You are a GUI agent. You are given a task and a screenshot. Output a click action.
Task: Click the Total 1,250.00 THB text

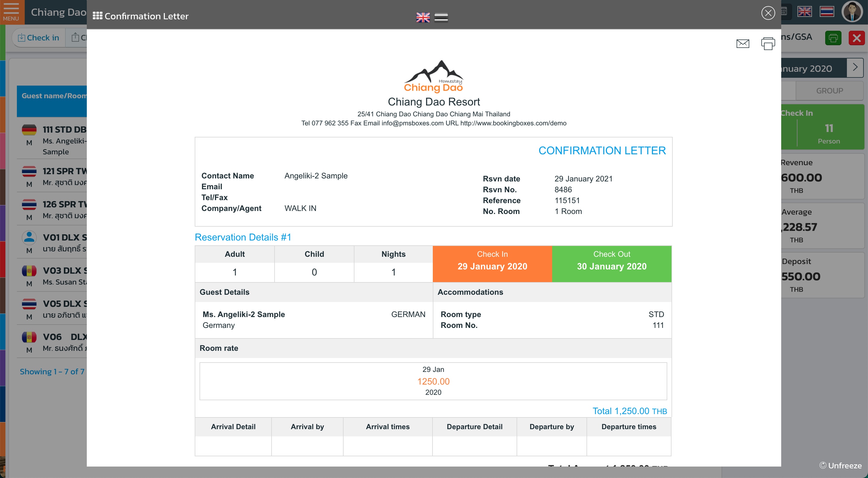(x=630, y=411)
